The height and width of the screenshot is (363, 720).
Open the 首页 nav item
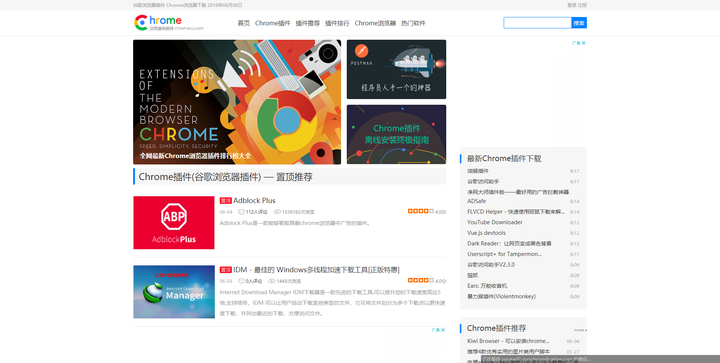click(244, 23)
